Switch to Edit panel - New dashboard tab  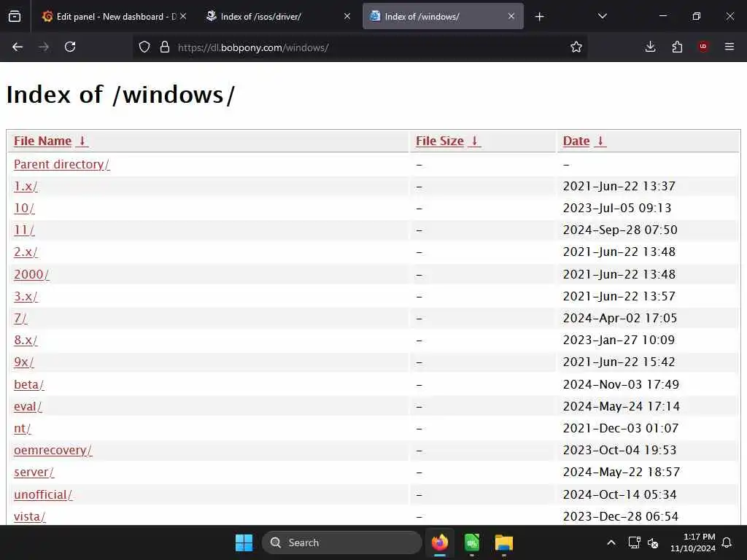tap(115, 16)
